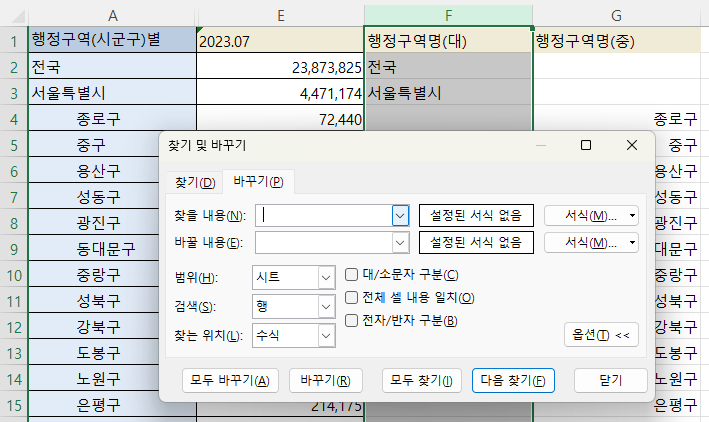
Task: Expand the 서식 arrow menu for 찾을 내용
Action: point(632,215)
